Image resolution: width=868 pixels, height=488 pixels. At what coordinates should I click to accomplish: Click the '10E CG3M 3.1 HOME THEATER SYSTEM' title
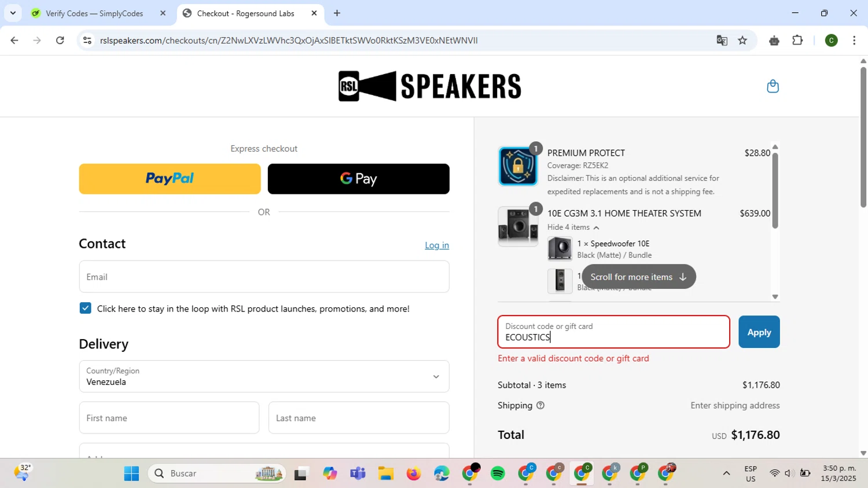pyautogui.click(x=624, y=214)
